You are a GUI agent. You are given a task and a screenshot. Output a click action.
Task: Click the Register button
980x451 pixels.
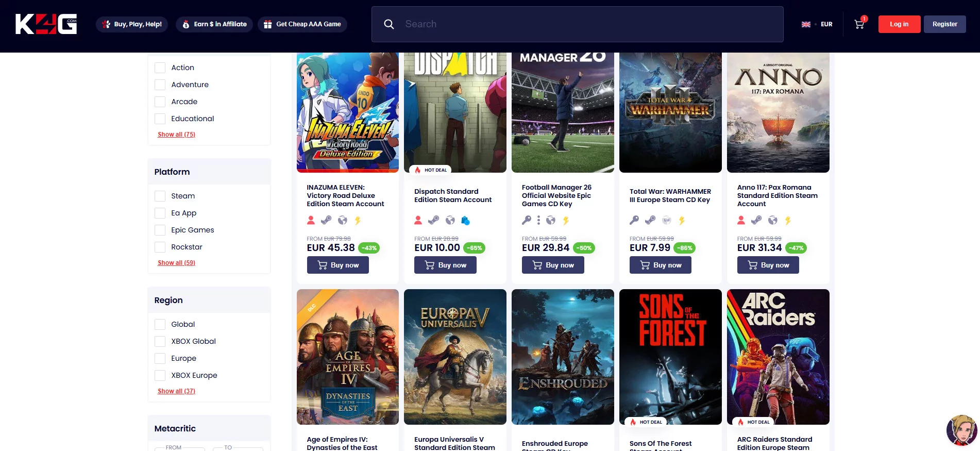pyautogui.click(x=945, y=24)
